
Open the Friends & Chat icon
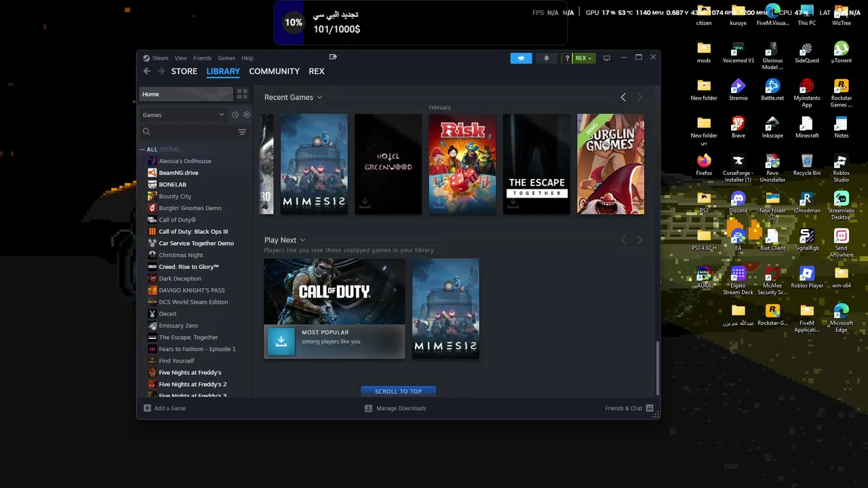[x=650, y=408]
